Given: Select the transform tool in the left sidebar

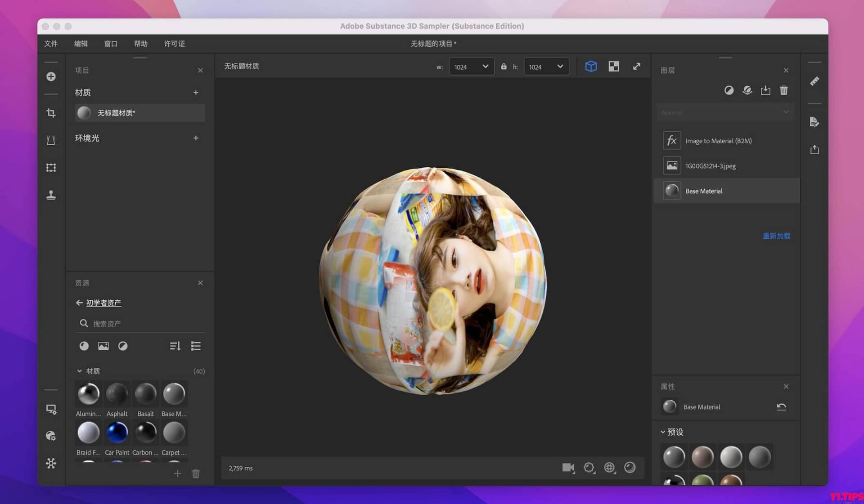Looking at the screenshot, I should [x=51, y=167].
